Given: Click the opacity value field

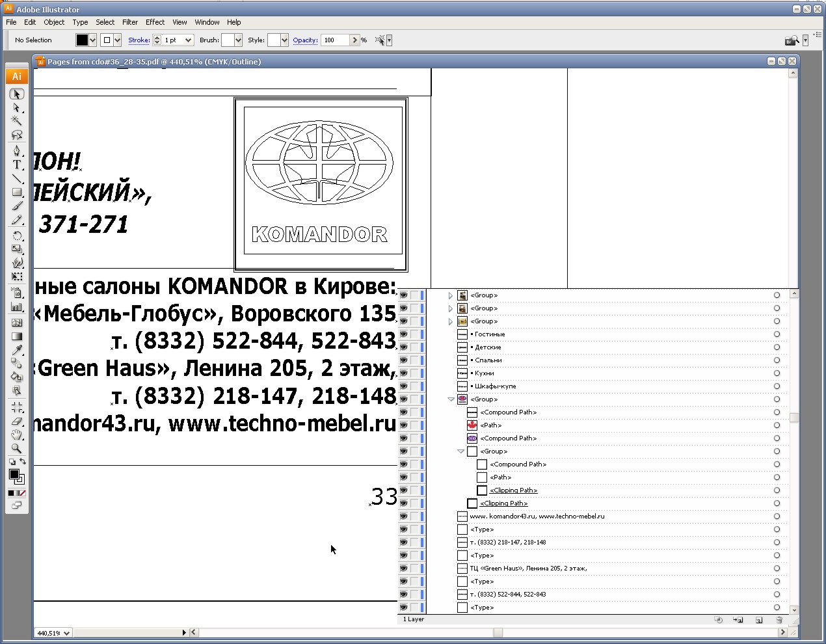Looking at the screenshot, I should [336, 40].
